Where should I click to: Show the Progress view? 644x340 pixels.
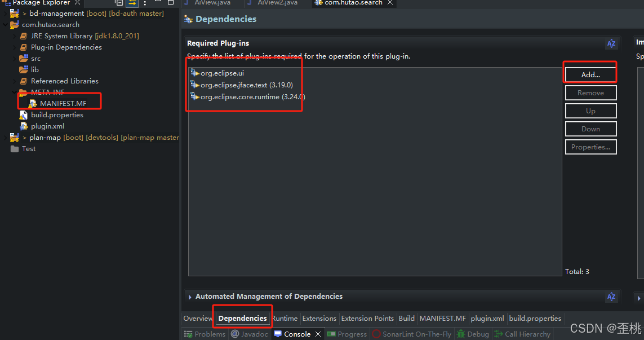(x=347, y=334)
